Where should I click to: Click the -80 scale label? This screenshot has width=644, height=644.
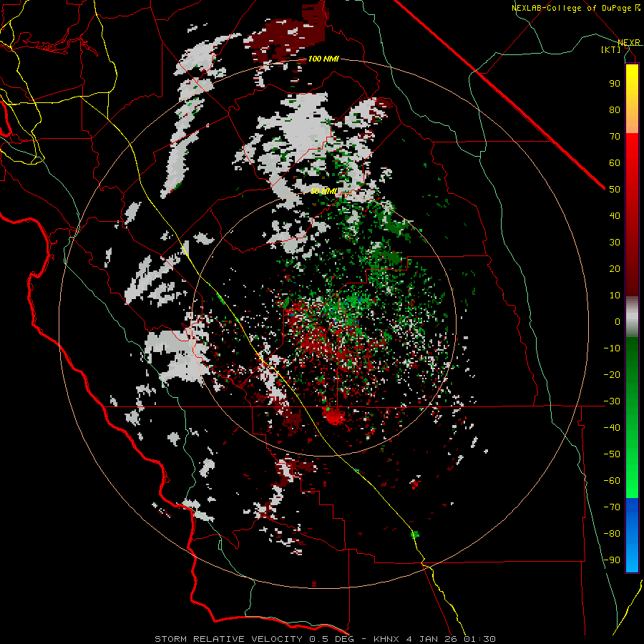(x=612, y=534)
